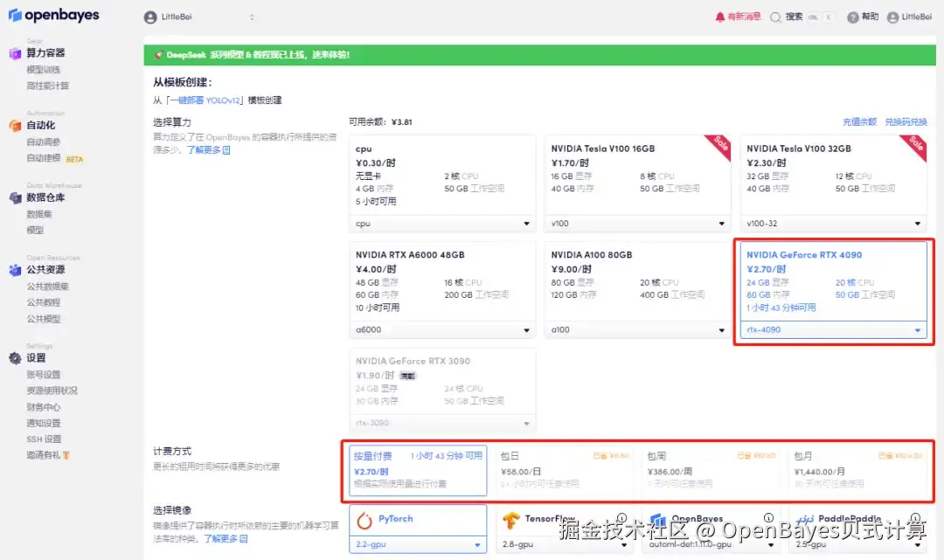
Task: Click the green DeepSeek announcement banner
Action: coord(539,55)
